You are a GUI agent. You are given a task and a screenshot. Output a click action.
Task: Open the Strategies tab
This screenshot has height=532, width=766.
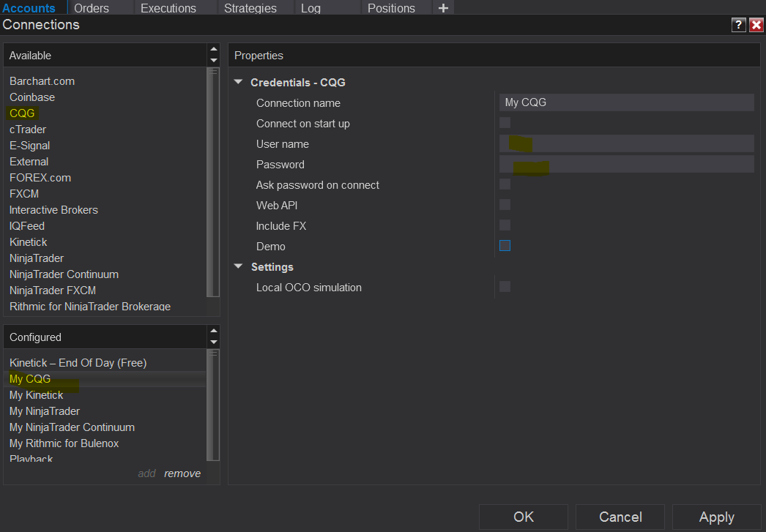tap(250, 8)
